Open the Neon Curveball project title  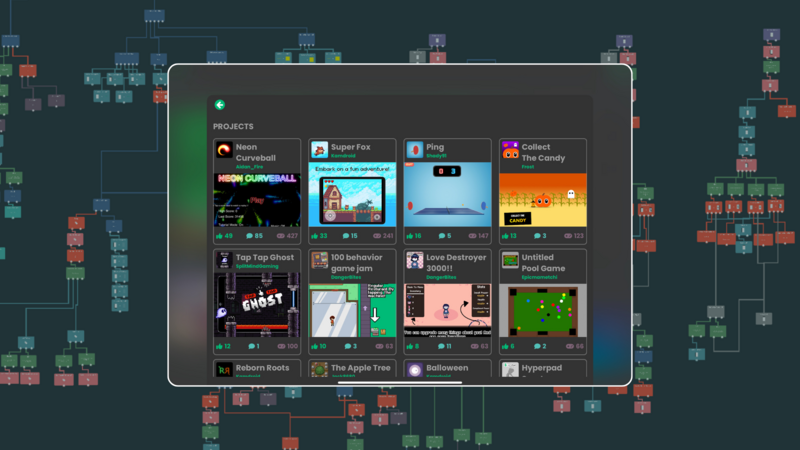(x=256, y=153)
